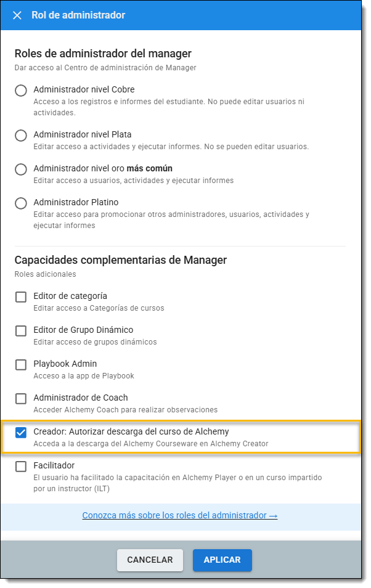Check the Editor de Grupo Dinámico box
The height and width of the screenshot is (588, 371).
pos(21,331)
